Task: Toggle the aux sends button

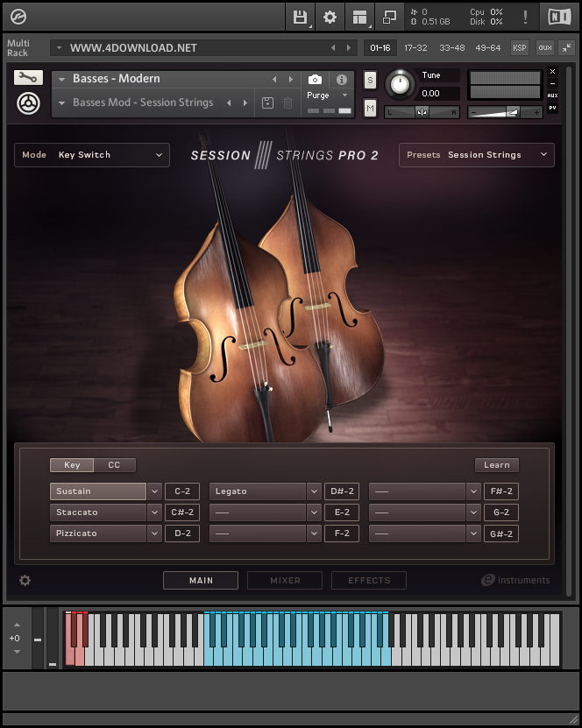Action: click(x=545, y=47)
